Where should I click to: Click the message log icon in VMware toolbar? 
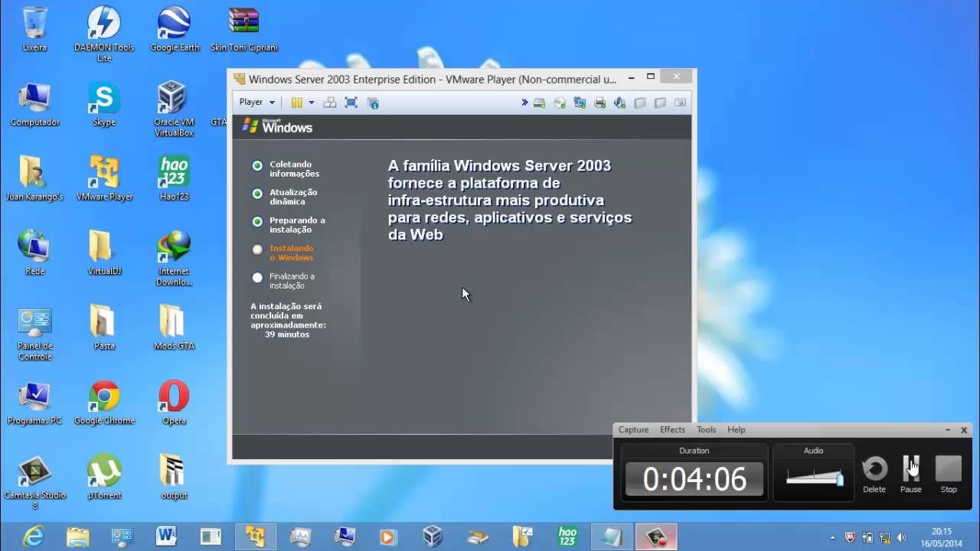[x=680, y=103]
